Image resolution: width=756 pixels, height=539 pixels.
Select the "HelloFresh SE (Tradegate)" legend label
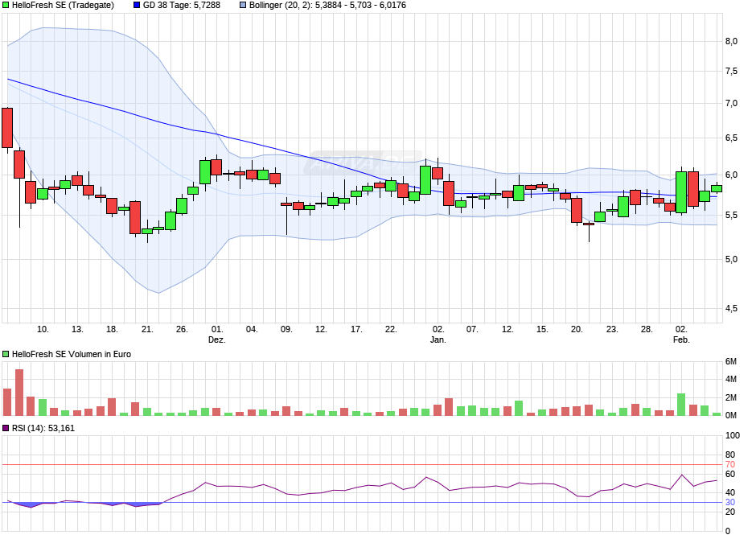coord(64,6)
